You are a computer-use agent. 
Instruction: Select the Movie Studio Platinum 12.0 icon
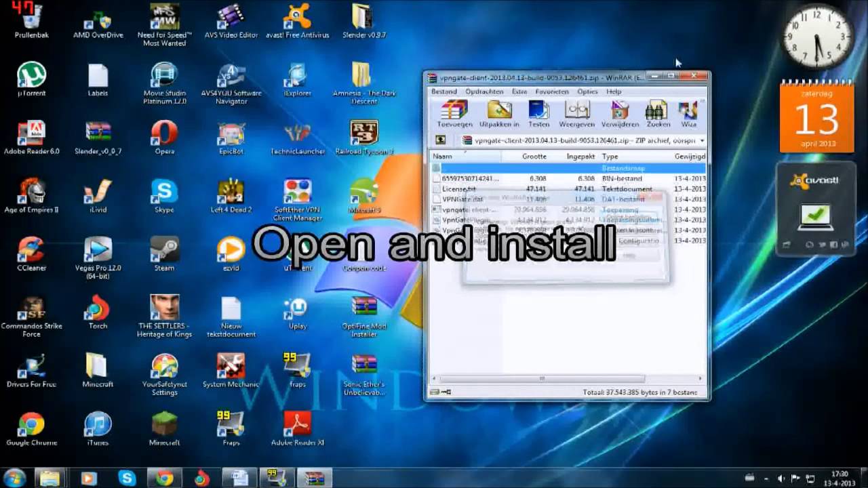(165, 83)
